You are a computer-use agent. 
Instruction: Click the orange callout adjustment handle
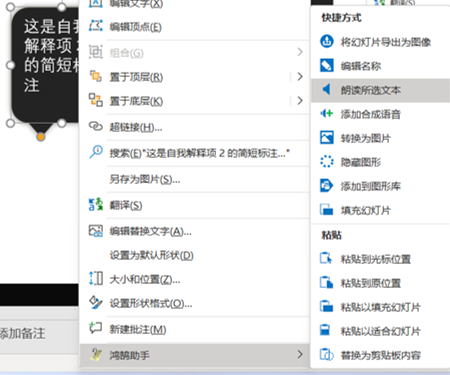pyautogui.click(x=41, y=137)
